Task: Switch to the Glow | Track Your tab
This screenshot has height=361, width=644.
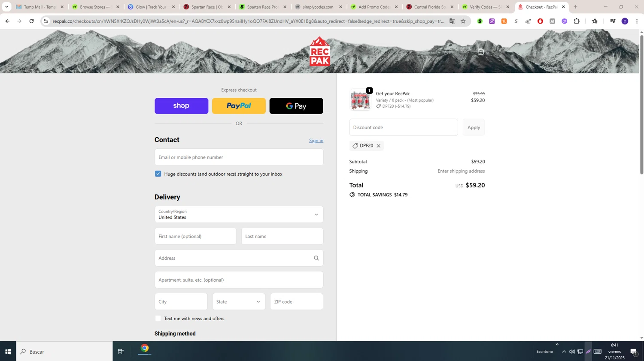Action: point(151,7)
